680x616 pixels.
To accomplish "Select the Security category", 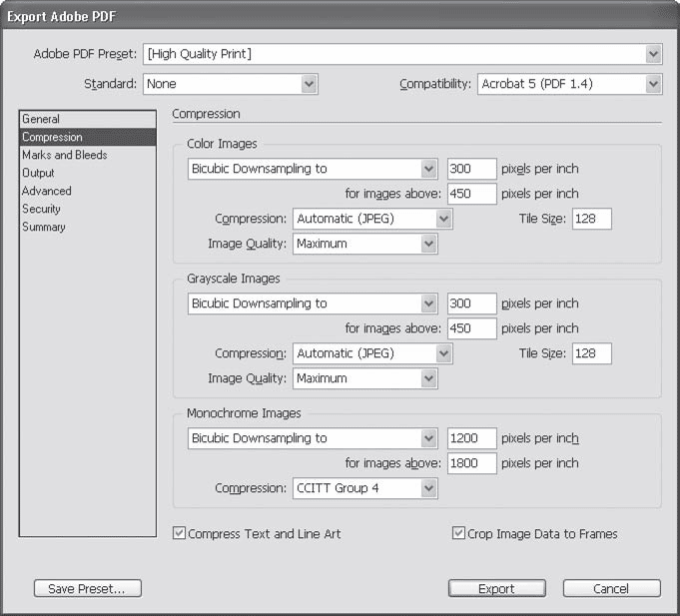I will (x=42, y=209).
